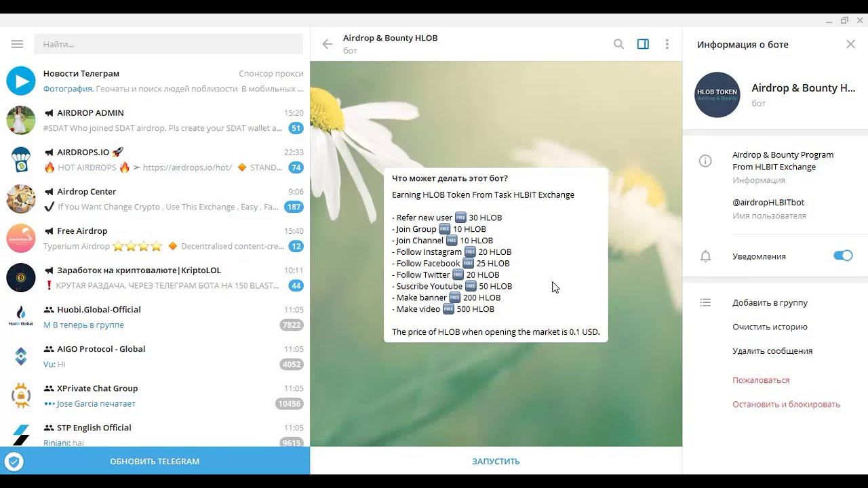Open AIRDROPS.IO channel
This screenshot has height=488, width=868.
point(155,159)
